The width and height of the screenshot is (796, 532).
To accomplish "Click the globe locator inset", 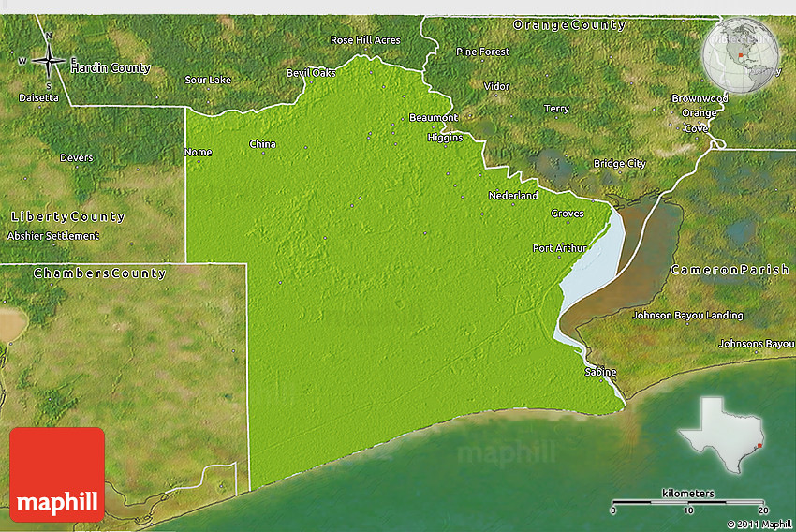I will [740, 56].
